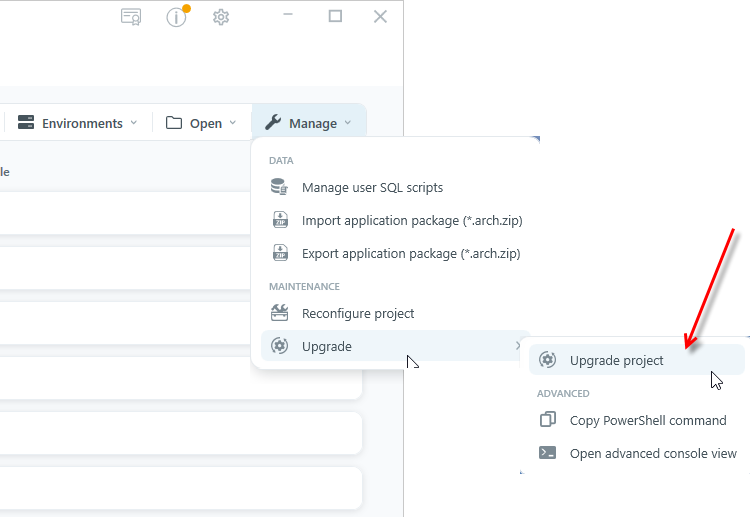Open the info icon with orange notification dot
Viewport: 750px width, 517px height.
coord(177,17)
